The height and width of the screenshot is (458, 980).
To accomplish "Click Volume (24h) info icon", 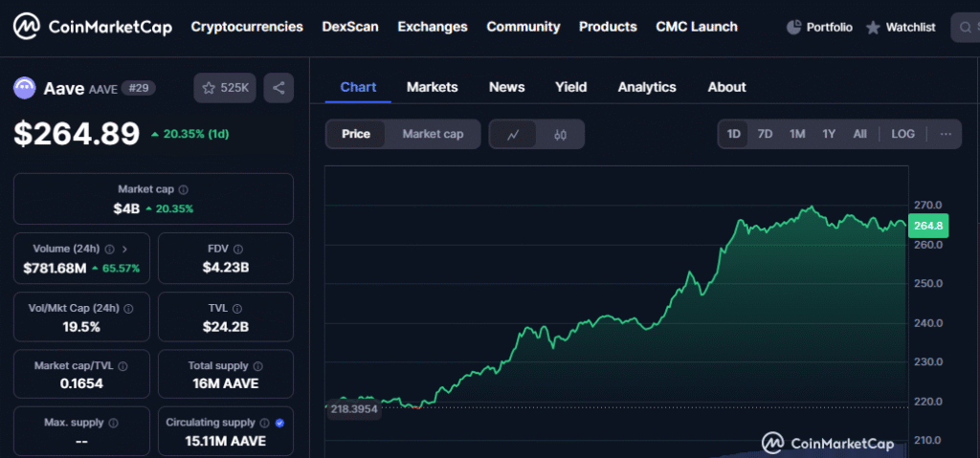I will [109, 249].
